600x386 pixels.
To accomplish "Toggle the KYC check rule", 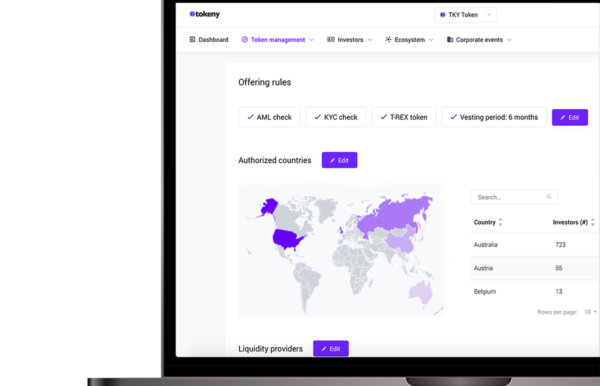I will (336, 117).
